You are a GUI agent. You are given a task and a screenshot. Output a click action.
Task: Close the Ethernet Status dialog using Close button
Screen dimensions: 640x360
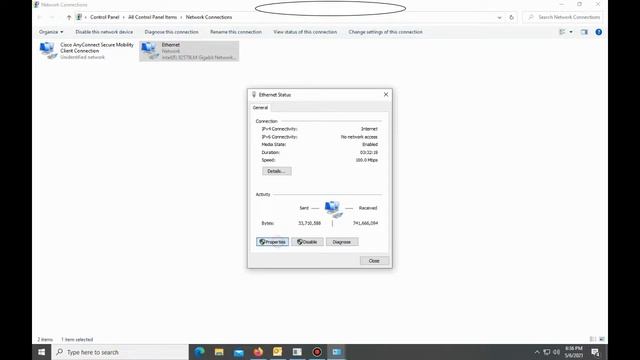(x=374, y=261)
